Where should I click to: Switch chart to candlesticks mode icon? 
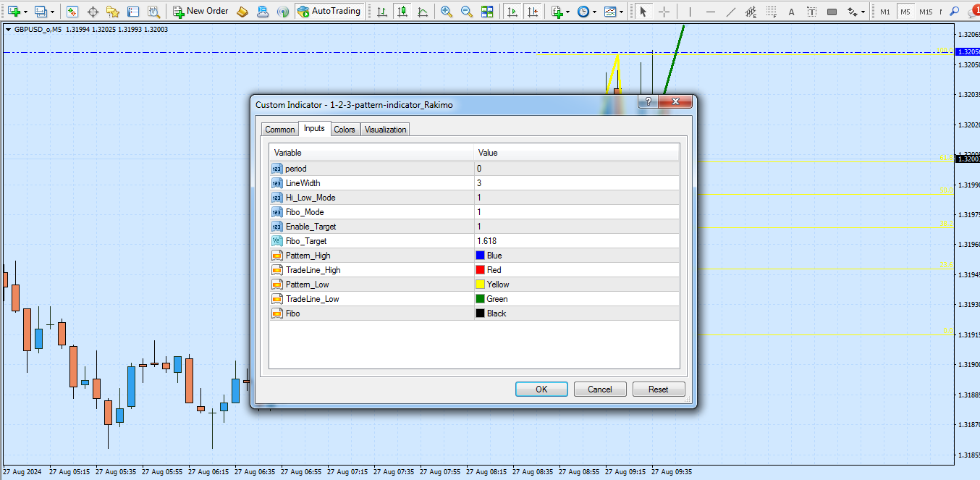click(x=402, y=12)
